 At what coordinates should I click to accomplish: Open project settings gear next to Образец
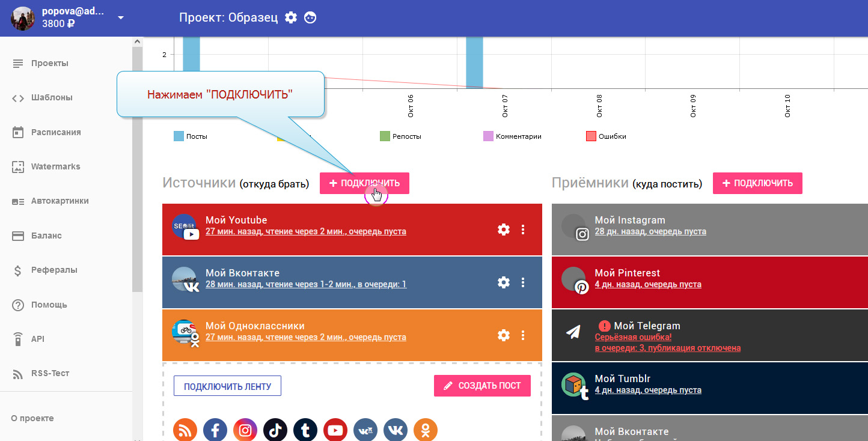291,17
